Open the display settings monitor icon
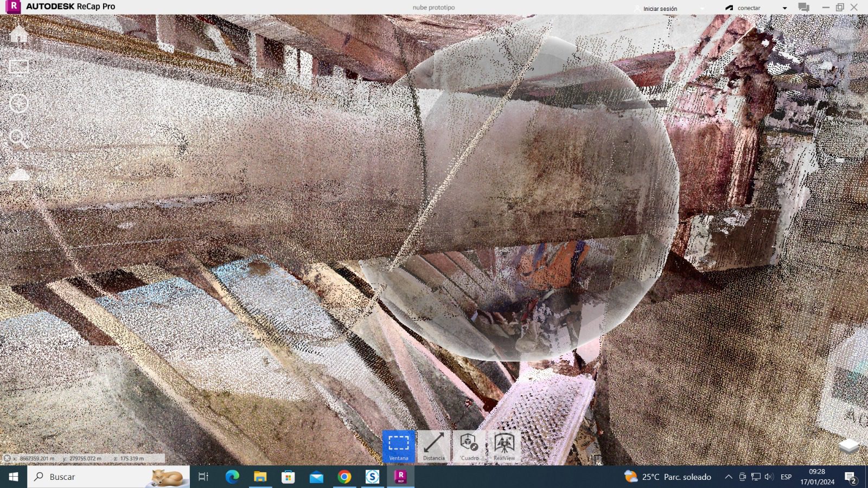 (x=19, y=67)
